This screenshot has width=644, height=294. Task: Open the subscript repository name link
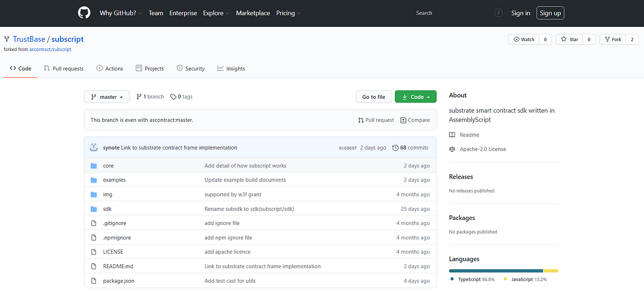click(68, 39)
